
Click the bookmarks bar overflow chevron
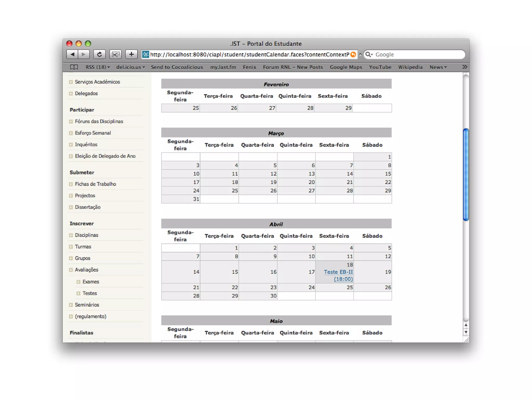(x=465, y=67)
